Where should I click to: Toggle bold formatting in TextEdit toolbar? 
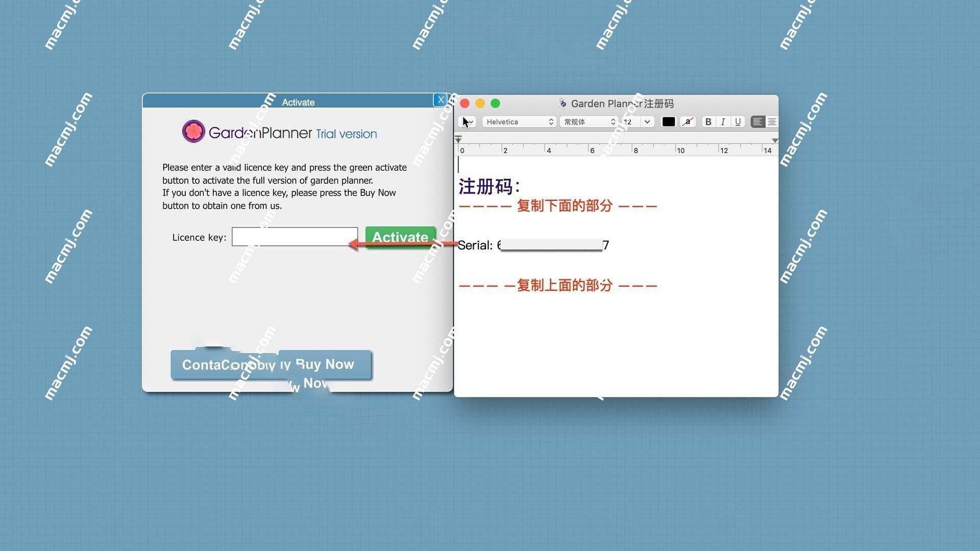click(708, 122)
